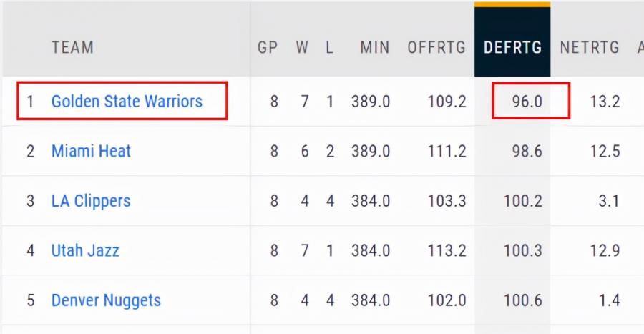Image resolution: width=644 pixels, height=334 pixels.
Task: Sort table by TEAM column header
Action: click(x=73, y=48)
